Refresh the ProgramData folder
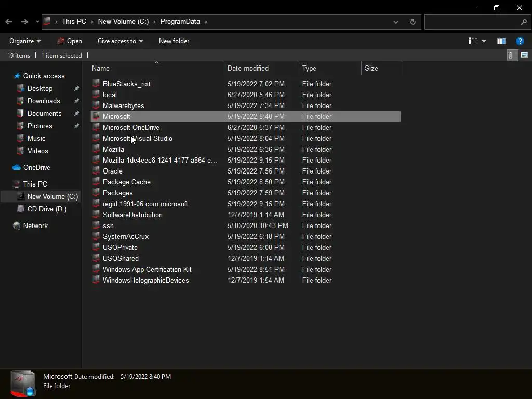 [413, 22]
